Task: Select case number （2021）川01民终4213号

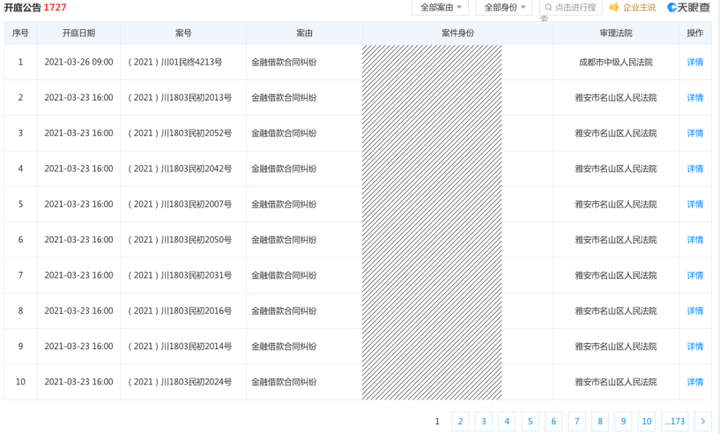Action: [x=175, y=62]
